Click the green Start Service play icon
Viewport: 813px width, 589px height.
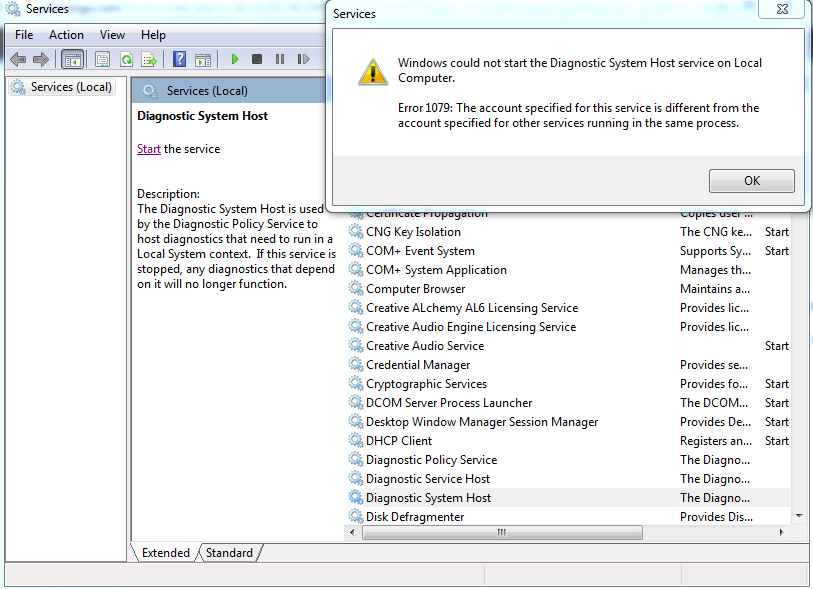tap(234, 59)
